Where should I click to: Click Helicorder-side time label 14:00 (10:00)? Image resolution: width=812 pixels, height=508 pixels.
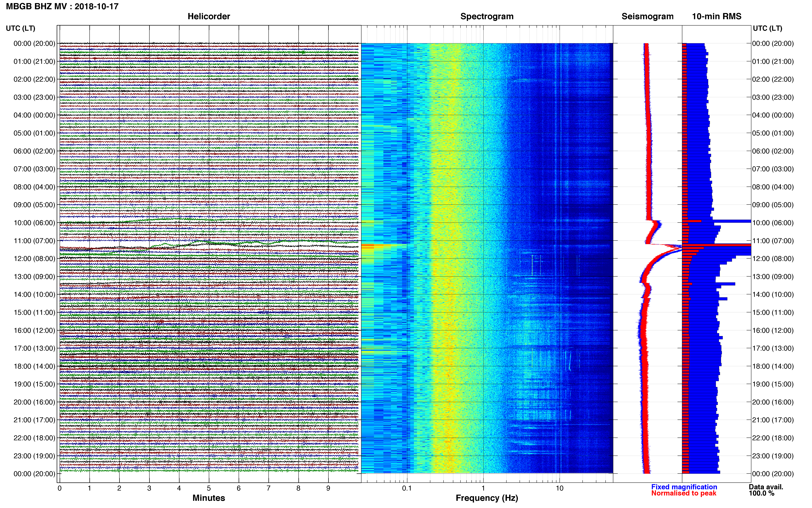34,295
